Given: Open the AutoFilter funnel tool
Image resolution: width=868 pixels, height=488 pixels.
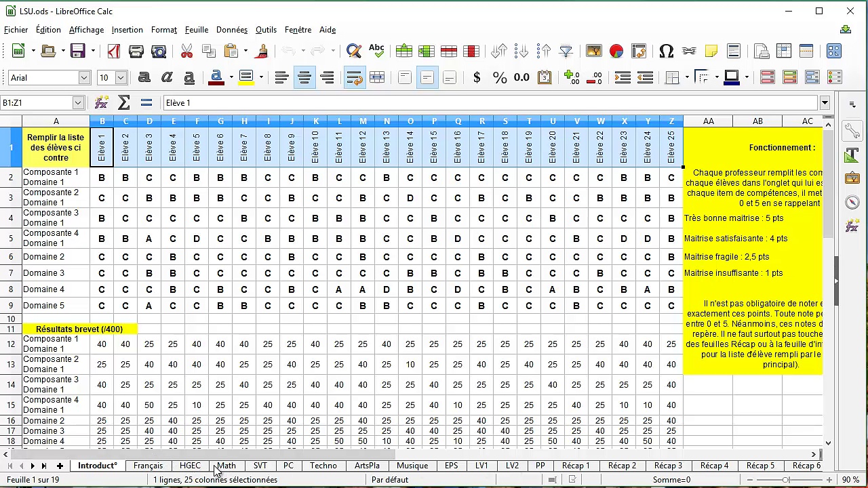Looking at the screenshot, I should pos(566,51).
